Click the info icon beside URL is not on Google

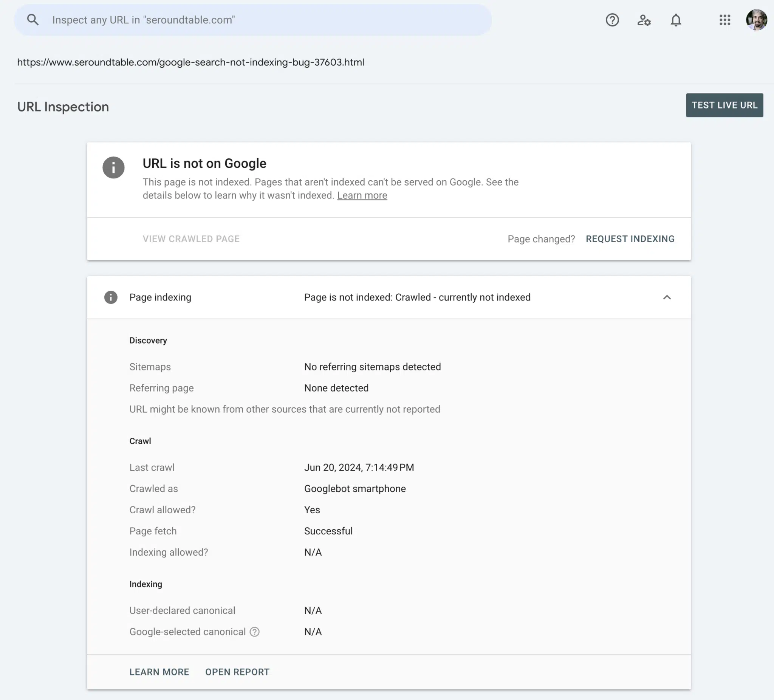pos(113,167)
